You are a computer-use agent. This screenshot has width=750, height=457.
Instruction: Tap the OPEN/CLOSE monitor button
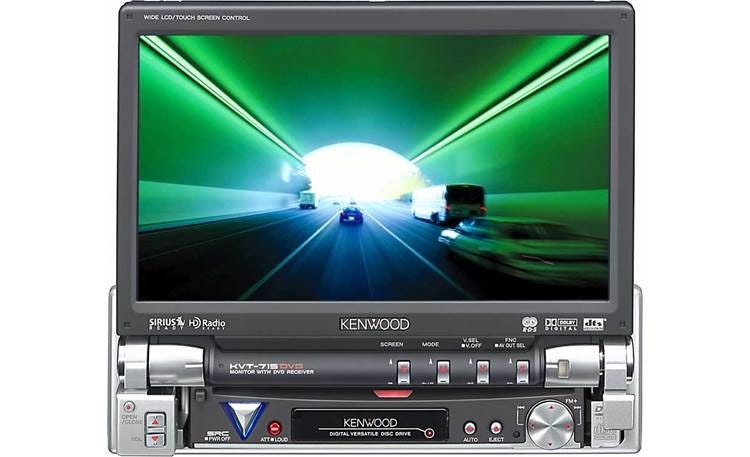click(129, 407)
